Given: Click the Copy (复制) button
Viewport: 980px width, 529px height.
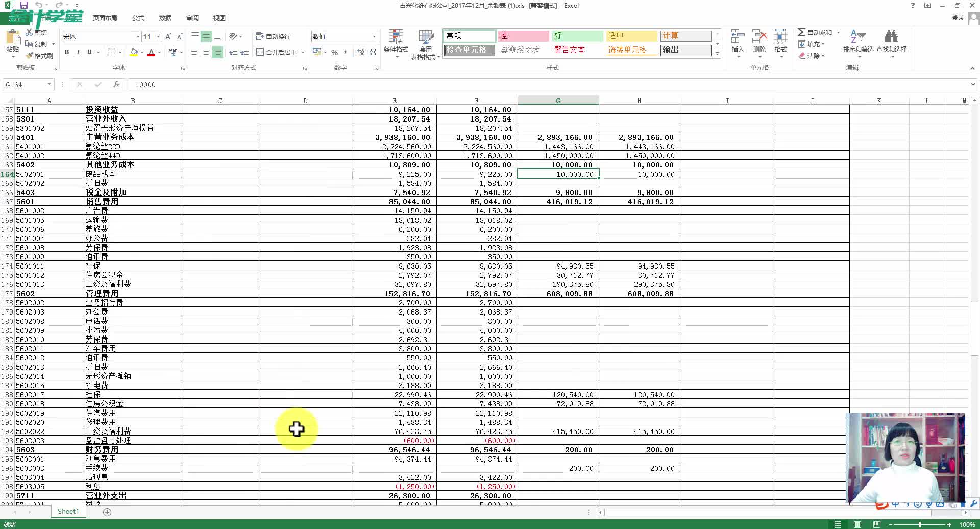Looking at the screenshot, I should (x=36, y=44).
